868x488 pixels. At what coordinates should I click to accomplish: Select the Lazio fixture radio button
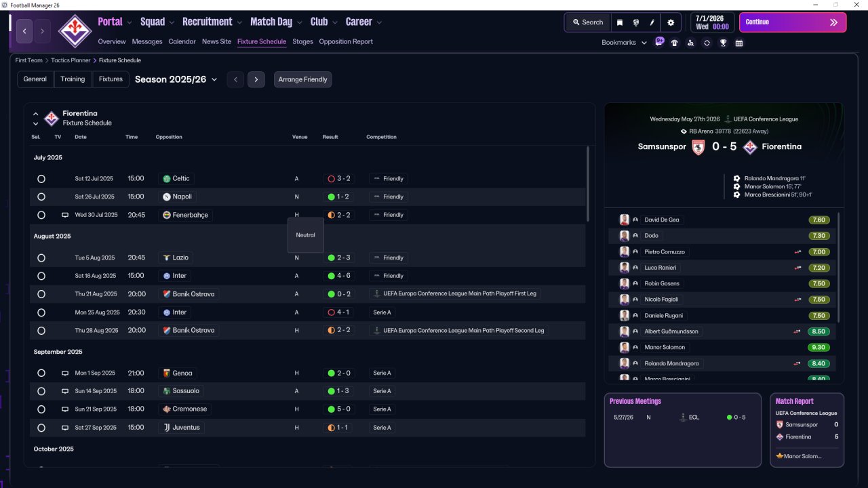[x=41, y=258]
